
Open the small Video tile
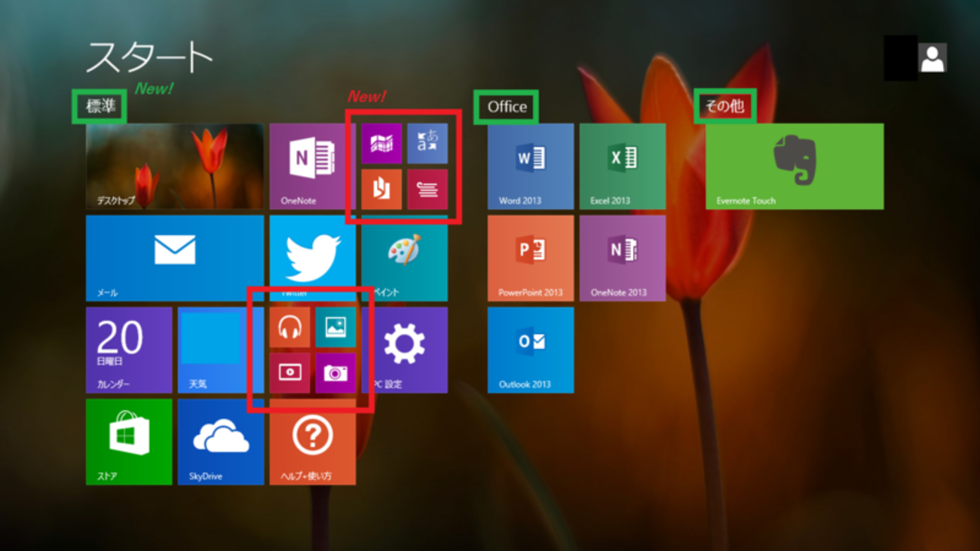tap(289, 373)
